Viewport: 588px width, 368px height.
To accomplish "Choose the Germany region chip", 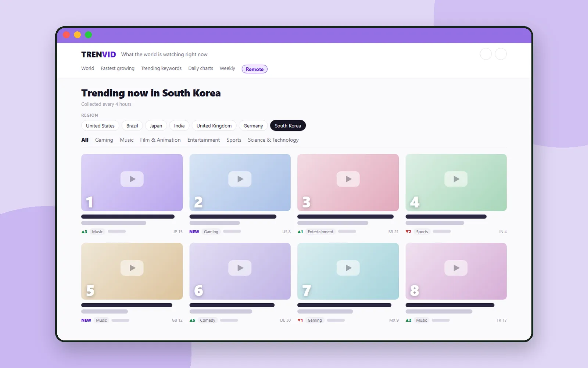I will [x=253, y=125].
